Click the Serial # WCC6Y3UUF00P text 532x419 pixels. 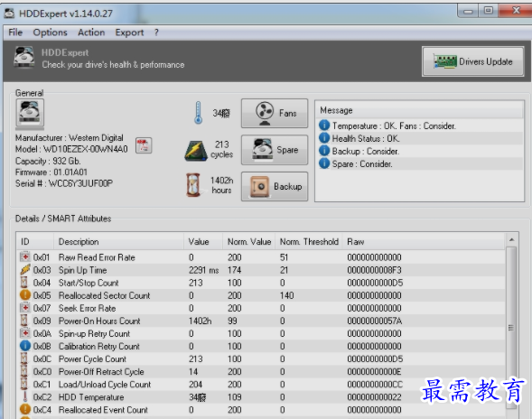64,183
